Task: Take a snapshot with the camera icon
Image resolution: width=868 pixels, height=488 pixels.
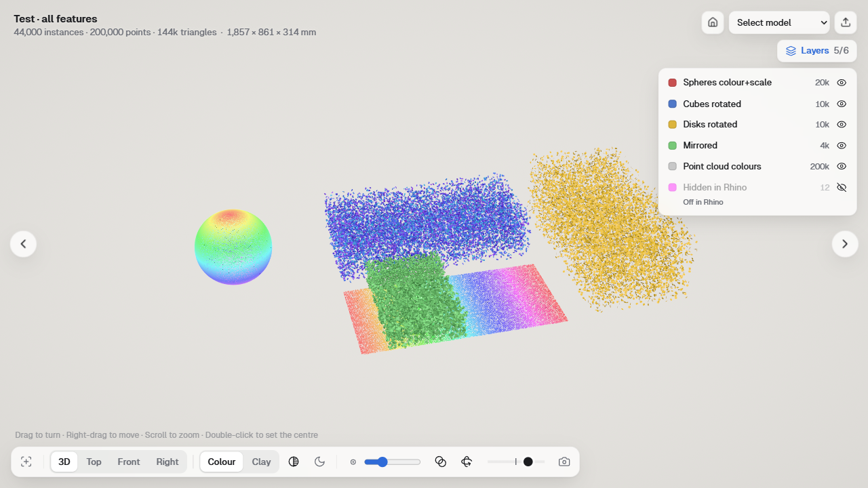Action: (564, 462)
